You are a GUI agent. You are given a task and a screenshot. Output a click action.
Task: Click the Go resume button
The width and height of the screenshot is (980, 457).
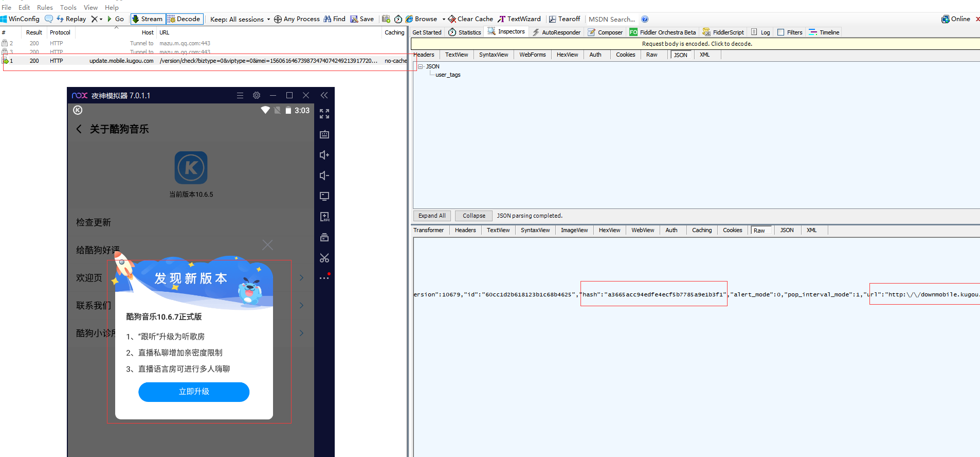116,19
